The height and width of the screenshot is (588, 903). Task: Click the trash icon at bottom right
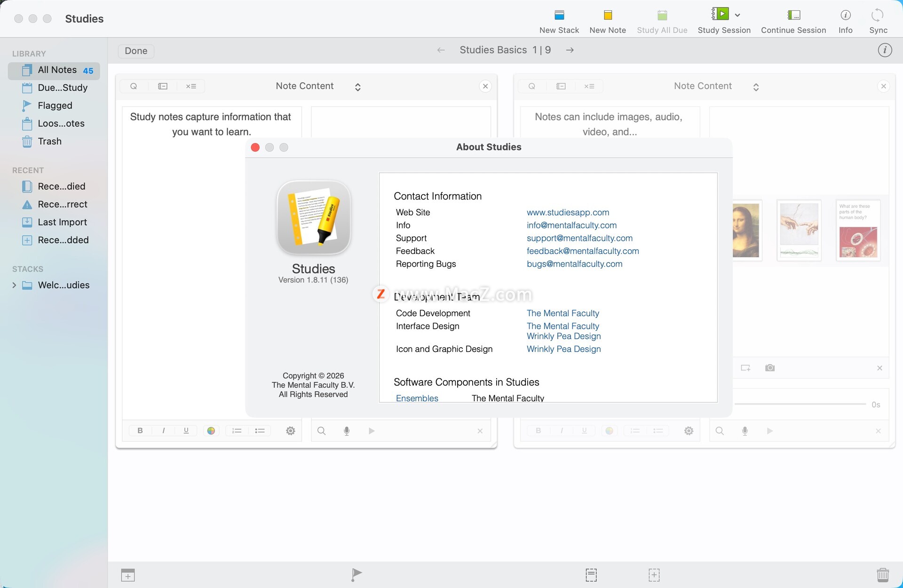click(882, 574)
